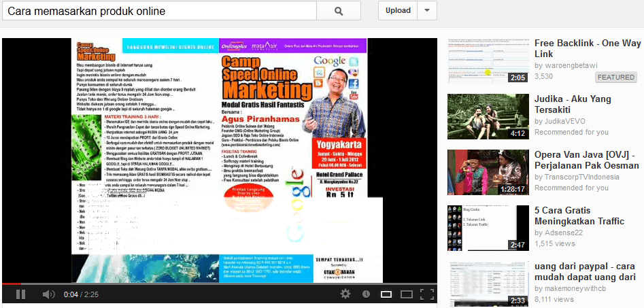Enter fullscreen mode
Viewport: 644px width, 308px height.
tap(427, 294)
